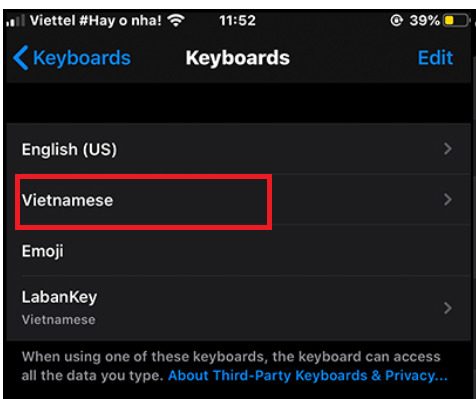The width and height of the screenshot is (476, 399).
Task: Select the Emoji keyboard row
Action: tap(238, 251)
